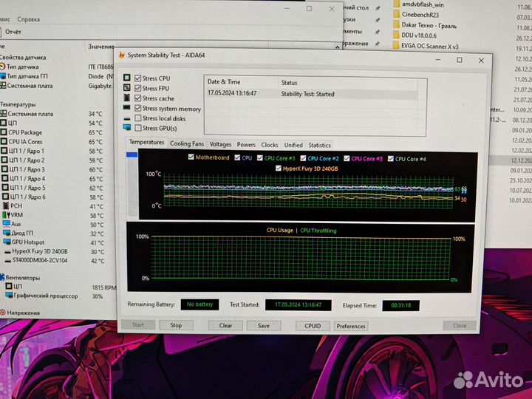Switch to the Temperatures tab
The image size is (532, 399).
point(146,142)
